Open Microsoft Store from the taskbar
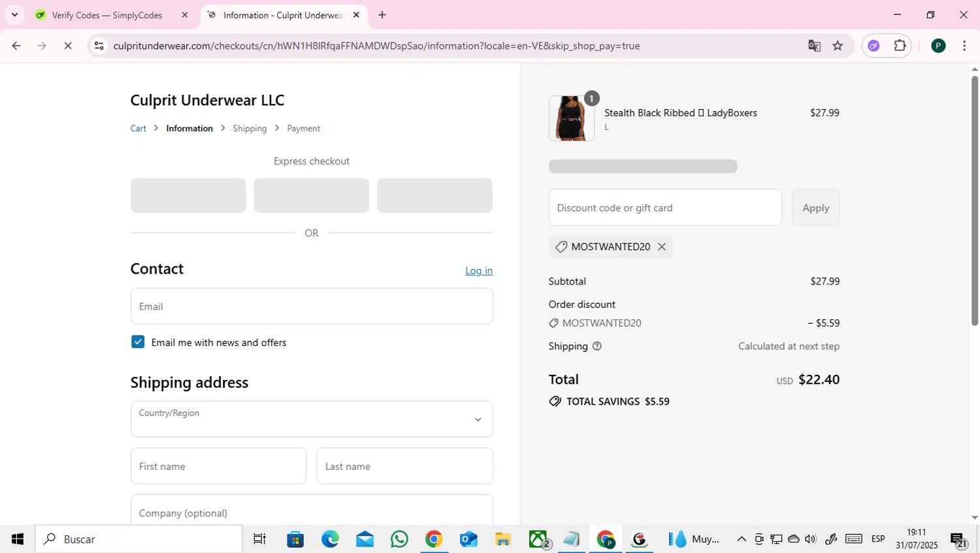The height and width of the screenshot is (553, 980). click(x=295, y=539)
